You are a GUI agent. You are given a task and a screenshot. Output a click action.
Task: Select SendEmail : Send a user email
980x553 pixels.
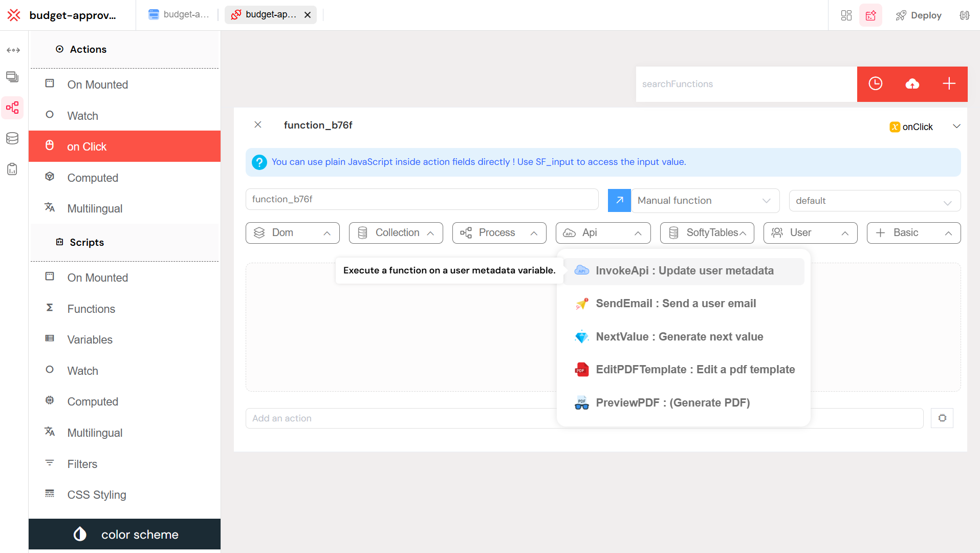pyautogui.click(x=676, y=304)
